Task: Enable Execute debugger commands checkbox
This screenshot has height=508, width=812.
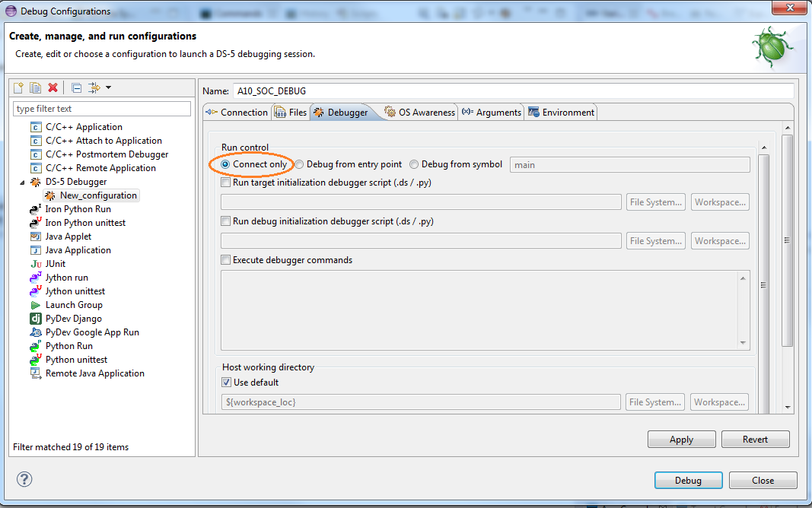Action: tap(226, 260)
